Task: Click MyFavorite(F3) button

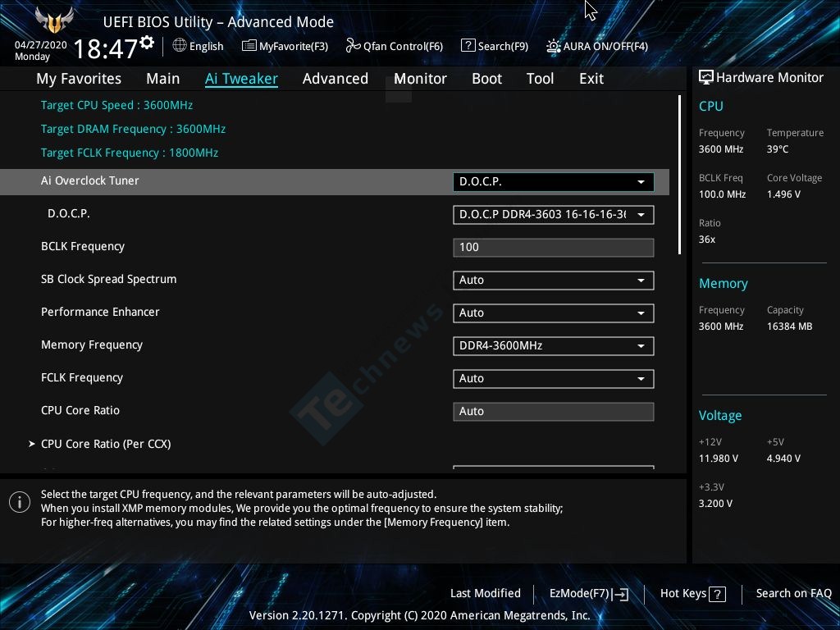Action: 285,46
